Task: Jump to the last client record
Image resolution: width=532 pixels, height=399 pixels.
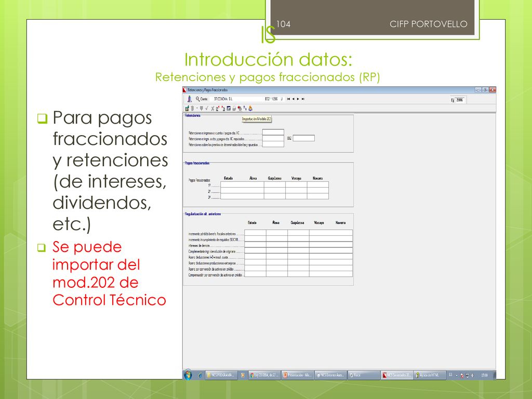Action: [303, 99]
